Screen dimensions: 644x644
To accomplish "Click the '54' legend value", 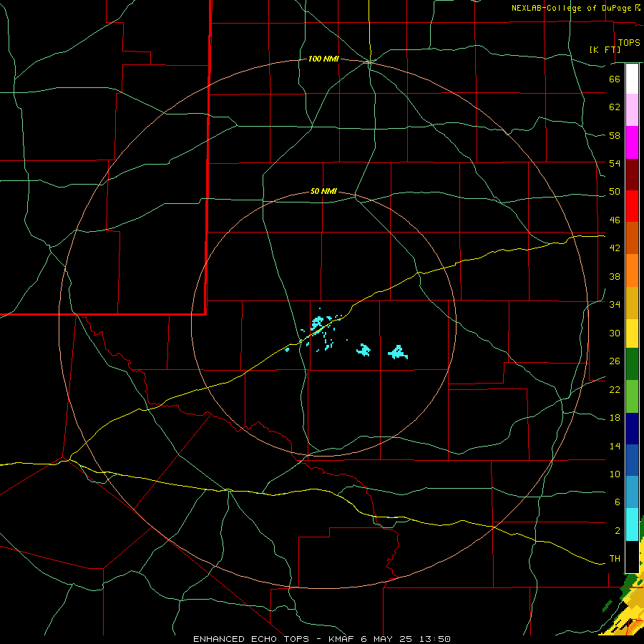I will [615, 163].
